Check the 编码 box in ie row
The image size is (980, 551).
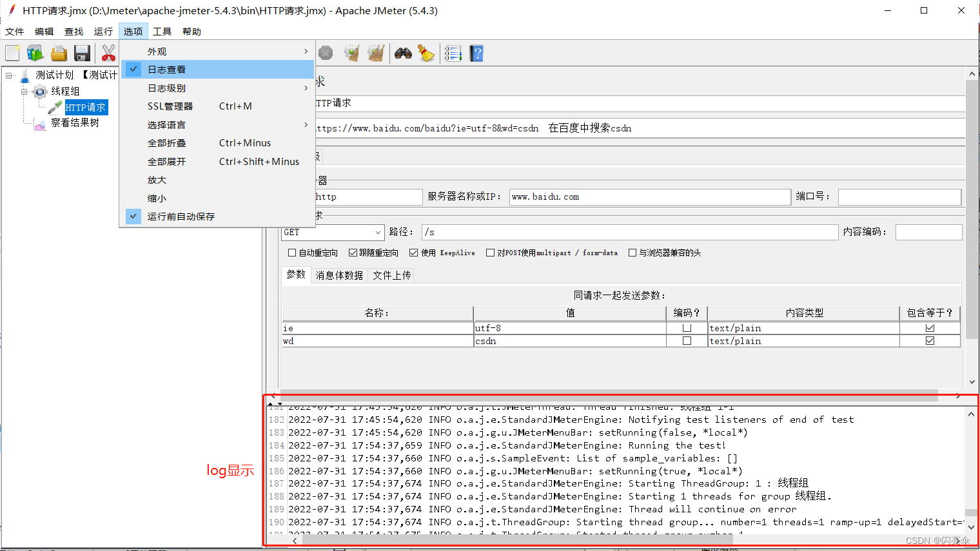[687, 328]
